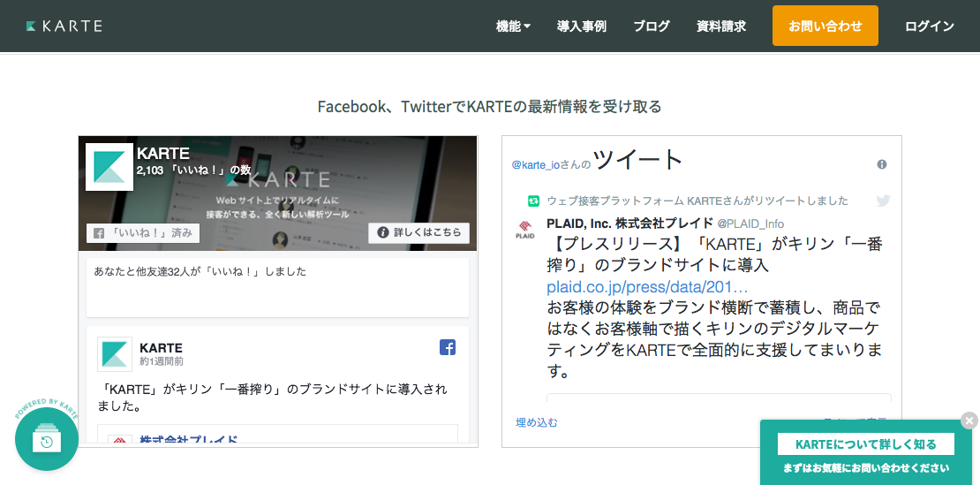Open the ブログ menu item
Viewport: 980px width, 485px height.
point(651,27)
